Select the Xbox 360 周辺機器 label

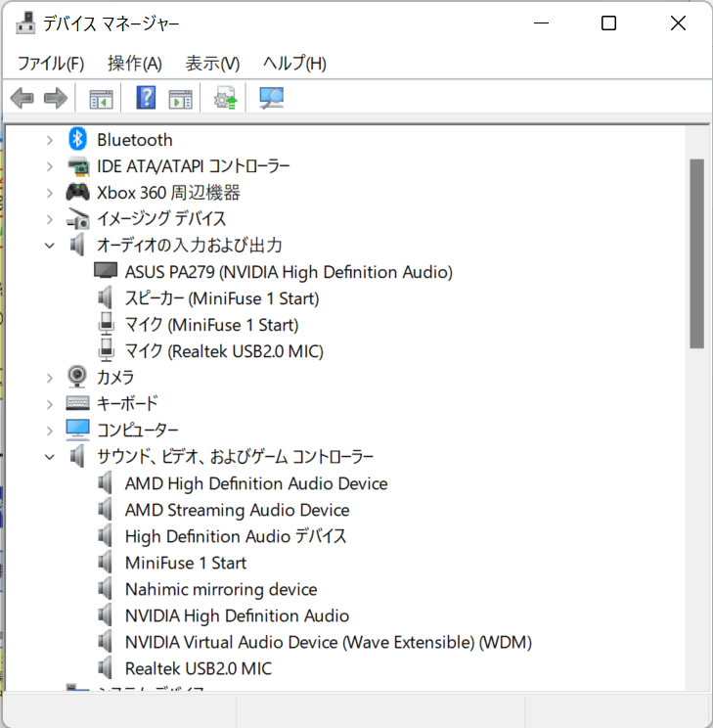coord(168,193)
